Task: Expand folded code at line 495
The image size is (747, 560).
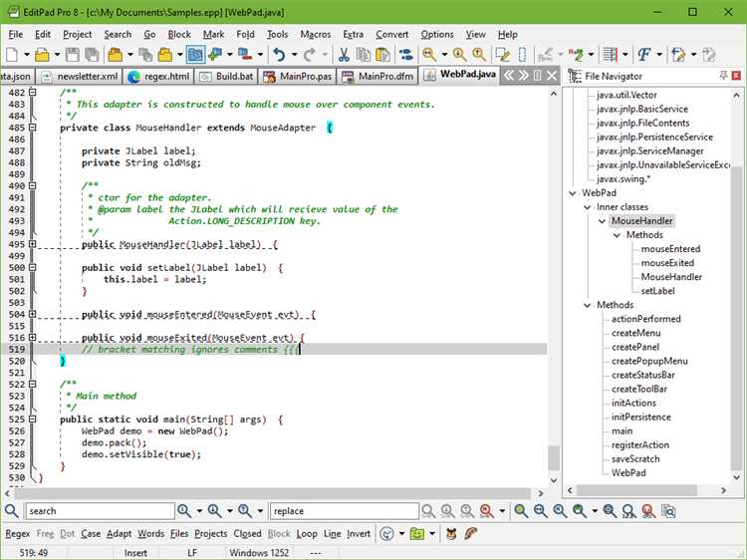Action: (32, 244)
